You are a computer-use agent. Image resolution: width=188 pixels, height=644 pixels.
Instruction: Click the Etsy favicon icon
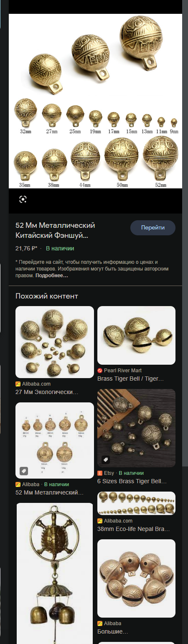(x=100, y=473)
